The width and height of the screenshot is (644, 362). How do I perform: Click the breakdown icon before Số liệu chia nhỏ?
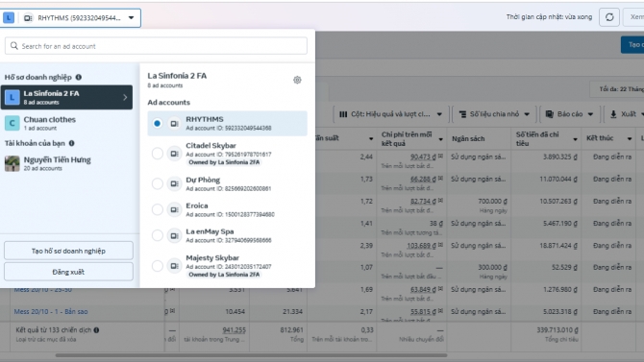pos(462,114)
